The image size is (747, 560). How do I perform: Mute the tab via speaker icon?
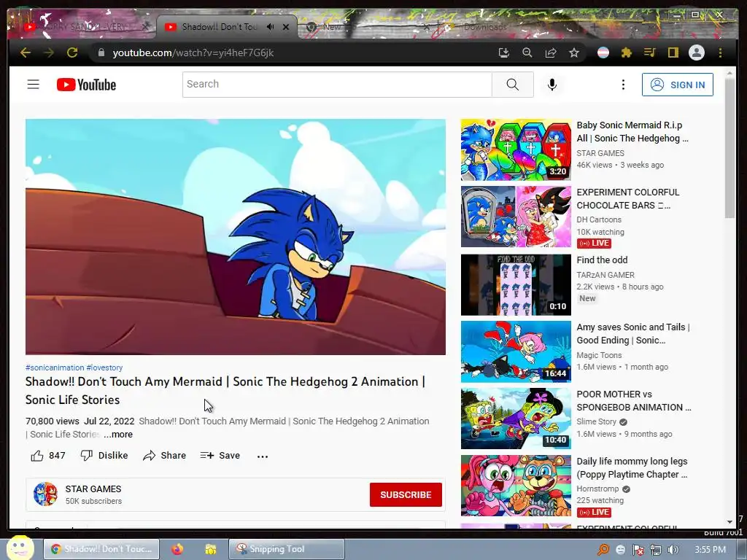[270, 27]
